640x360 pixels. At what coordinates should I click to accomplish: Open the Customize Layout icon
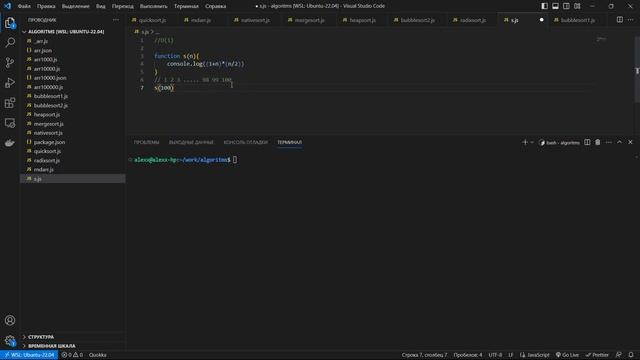click(x=577, y=6)
